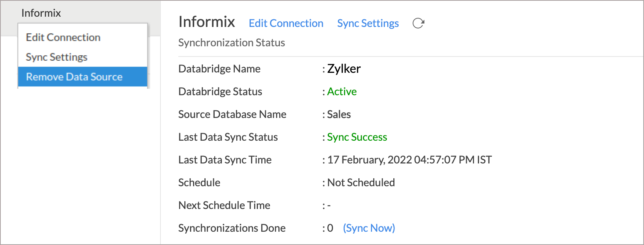The image size is (644, 245).
Task: Select the Synchronization Status subtitle
Action: coord(232,42)
